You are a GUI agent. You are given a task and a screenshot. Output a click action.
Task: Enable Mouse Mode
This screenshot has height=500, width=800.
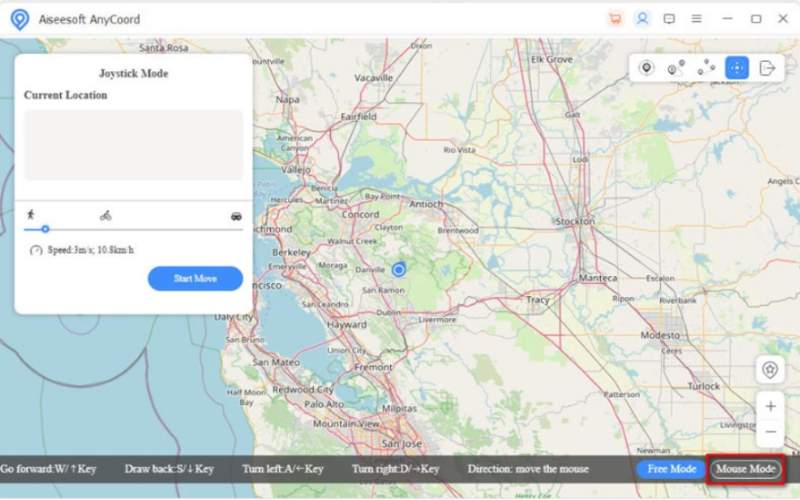745,469
